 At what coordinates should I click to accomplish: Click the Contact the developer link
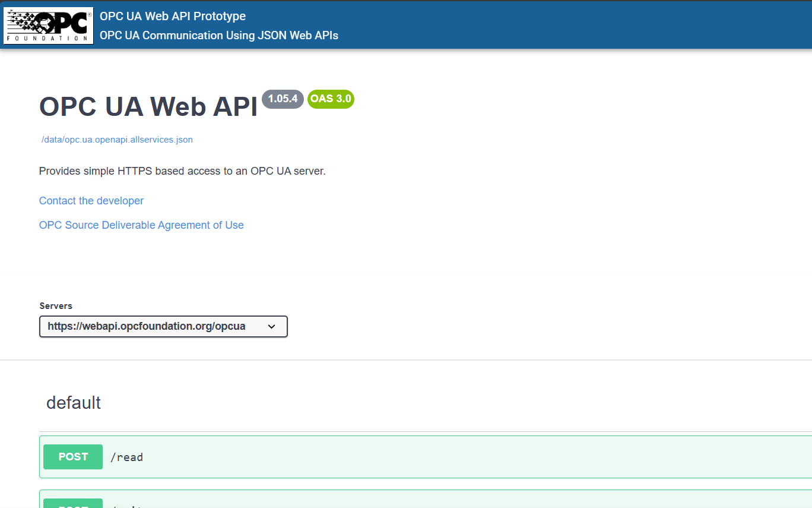click(x=91, y=201)
